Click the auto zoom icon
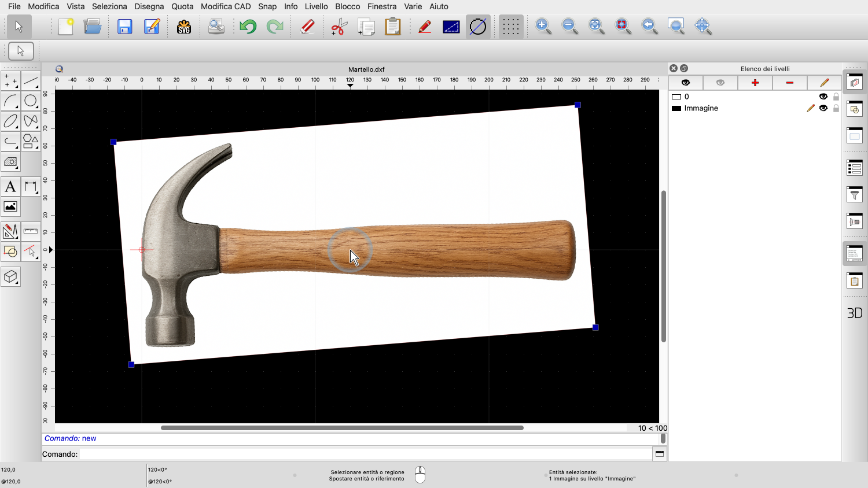This screenshot has height=488, width=868. [596, 26]
